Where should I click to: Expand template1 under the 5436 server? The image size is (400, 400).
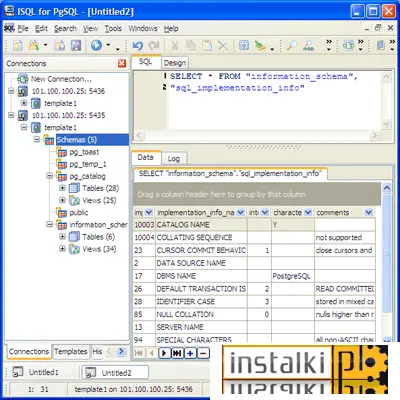click(24, 103)
